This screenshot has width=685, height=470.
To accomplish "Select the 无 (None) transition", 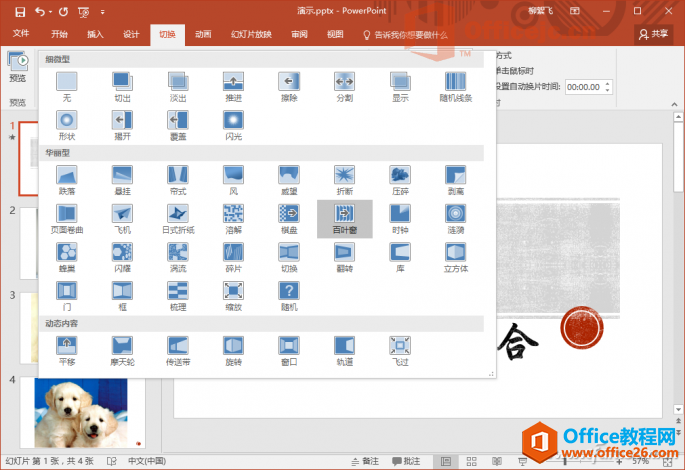I will [67, 87].
